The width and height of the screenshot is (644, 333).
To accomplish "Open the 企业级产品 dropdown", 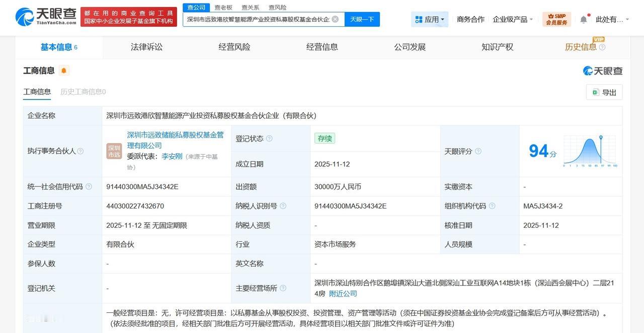I will [511, 19].
